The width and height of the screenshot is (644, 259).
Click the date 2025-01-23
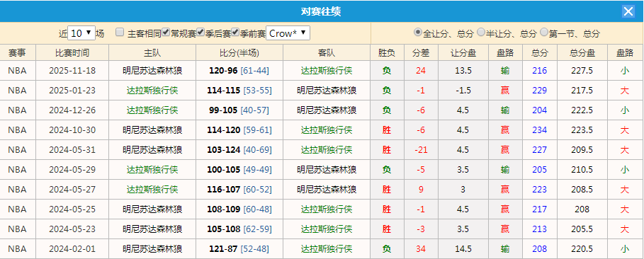pos(72,91)
